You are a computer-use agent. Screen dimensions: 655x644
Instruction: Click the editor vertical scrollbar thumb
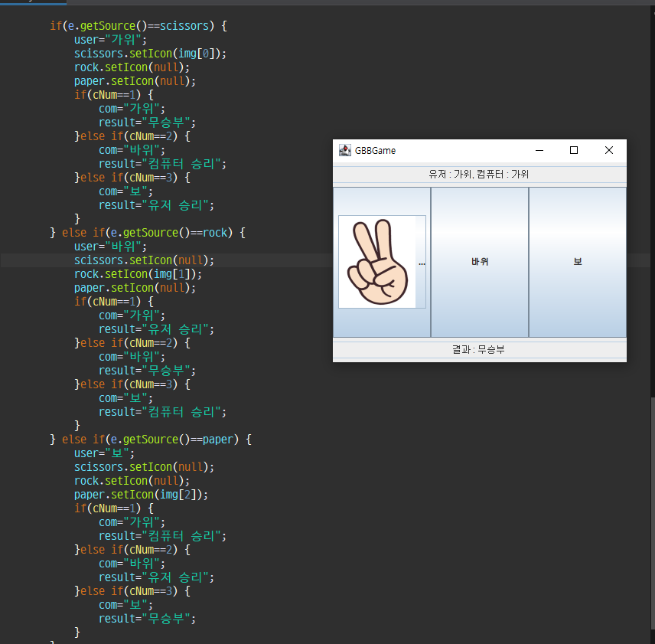[653, 513]
